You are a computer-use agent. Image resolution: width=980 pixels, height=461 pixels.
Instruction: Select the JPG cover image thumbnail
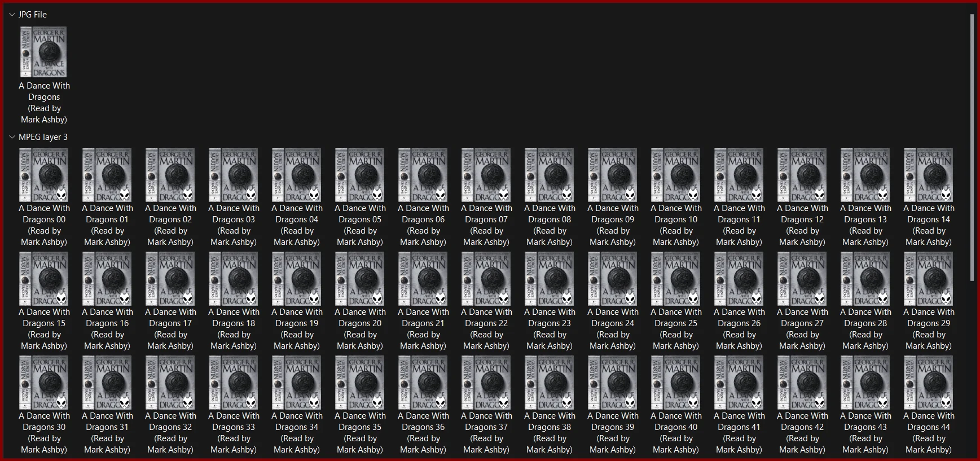click(x=44, y=52)
